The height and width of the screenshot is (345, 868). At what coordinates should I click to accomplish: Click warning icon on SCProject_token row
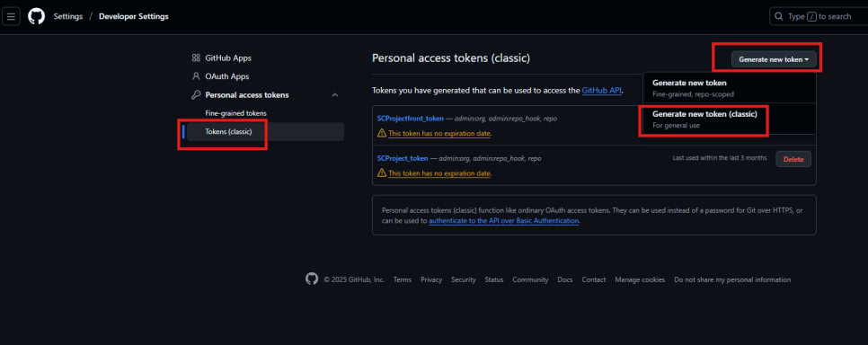pos(382,173)
